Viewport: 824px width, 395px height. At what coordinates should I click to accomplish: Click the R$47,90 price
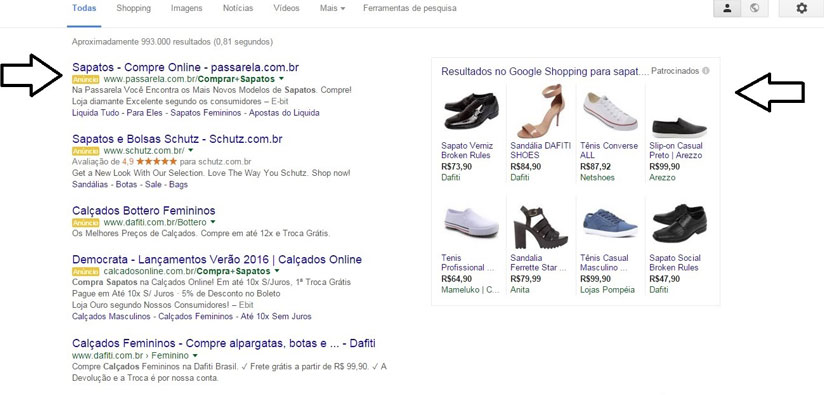click(x=664, y=279)
